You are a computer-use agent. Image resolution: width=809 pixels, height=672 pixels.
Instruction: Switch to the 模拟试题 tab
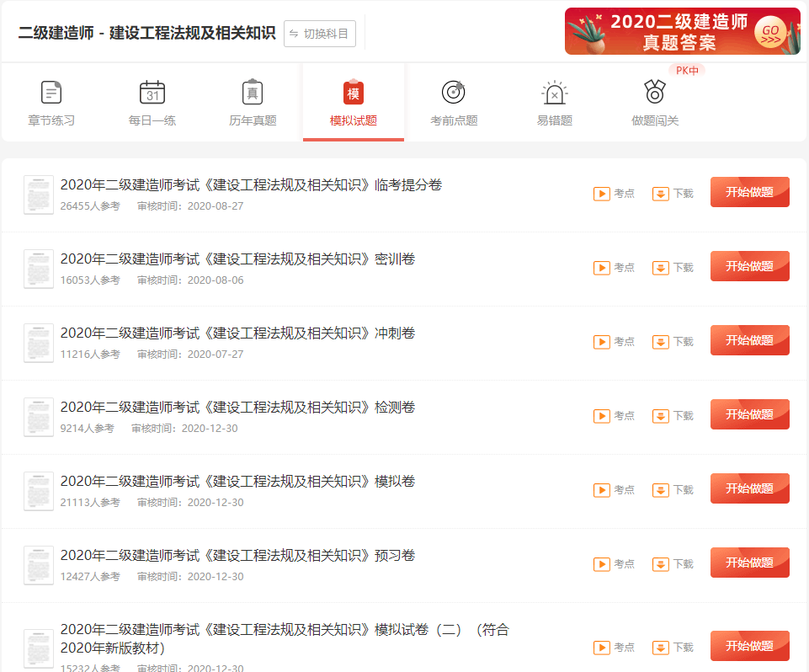click(x=354, y=102)
